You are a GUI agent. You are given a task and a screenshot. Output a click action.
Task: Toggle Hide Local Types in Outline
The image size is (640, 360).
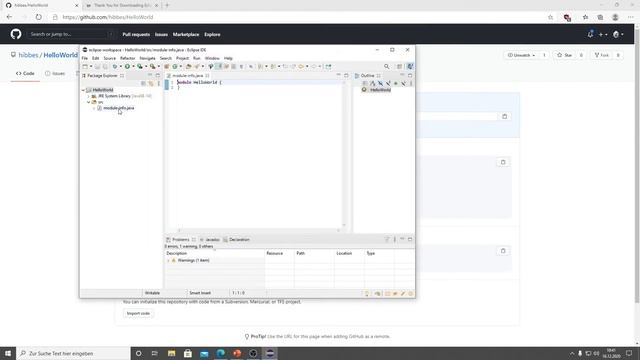(403, 83)
